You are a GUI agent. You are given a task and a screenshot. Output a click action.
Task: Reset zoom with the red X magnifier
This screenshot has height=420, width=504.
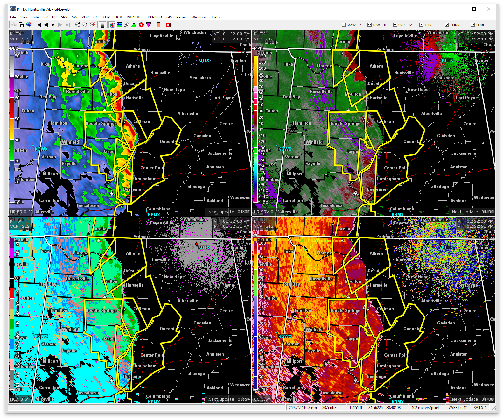92,25
